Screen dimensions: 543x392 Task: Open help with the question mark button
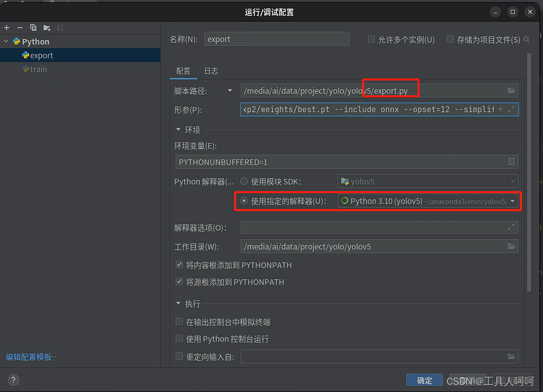(13, 380)
